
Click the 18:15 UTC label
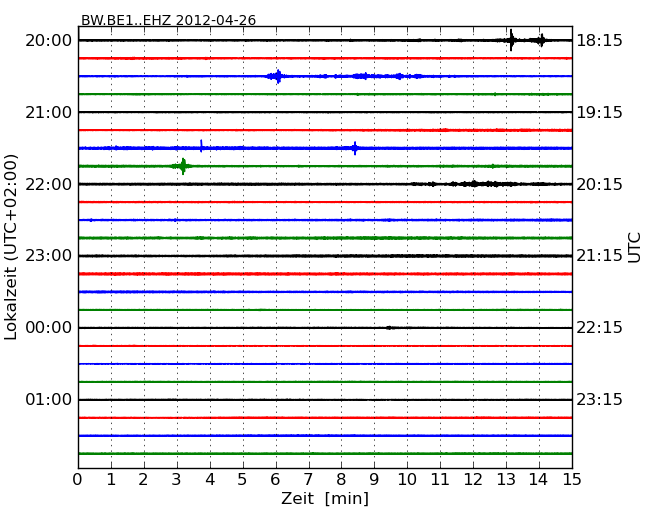pos(599,41)
